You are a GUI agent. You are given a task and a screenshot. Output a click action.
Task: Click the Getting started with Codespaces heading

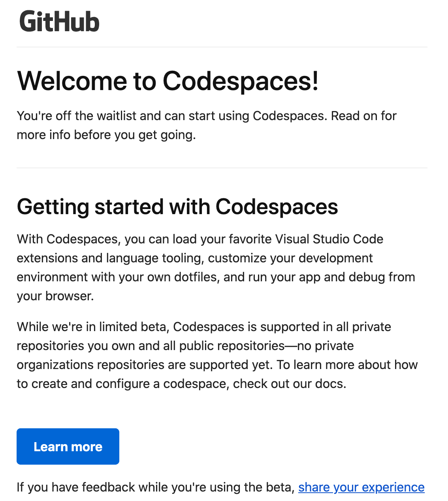pos(177,207)
